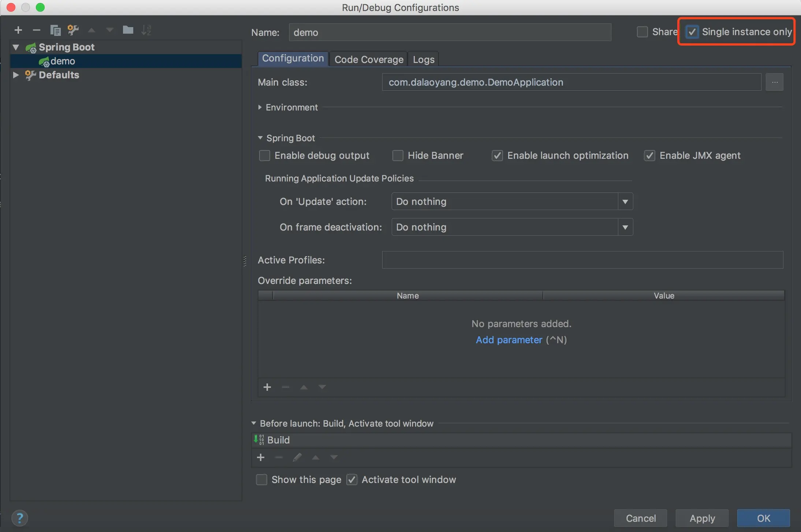
Task: Click the sort configurations alphabetically icon
Action: click(146, 30)
